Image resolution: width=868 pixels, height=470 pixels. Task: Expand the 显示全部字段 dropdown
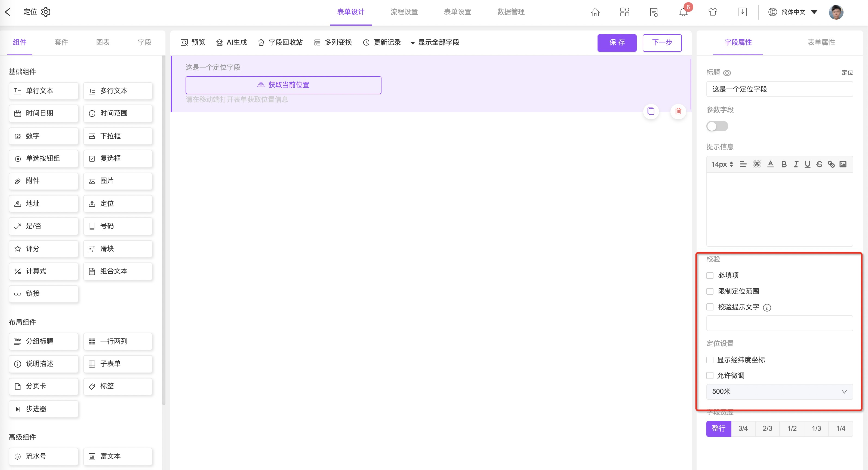[x=435, y=42]
